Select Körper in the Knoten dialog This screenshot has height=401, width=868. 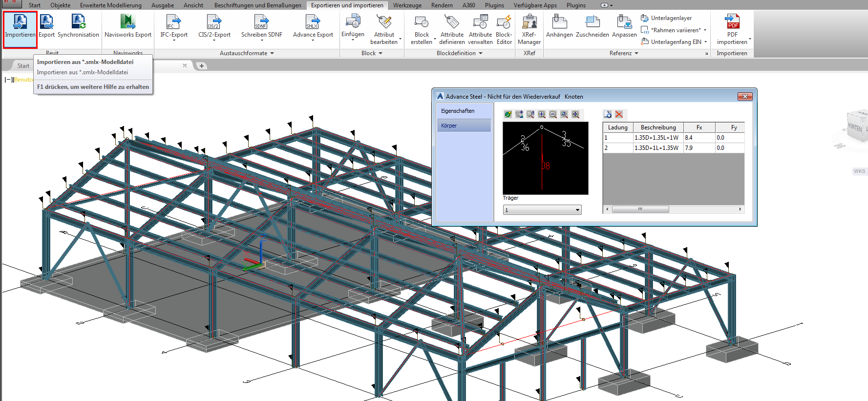(465, 126)
